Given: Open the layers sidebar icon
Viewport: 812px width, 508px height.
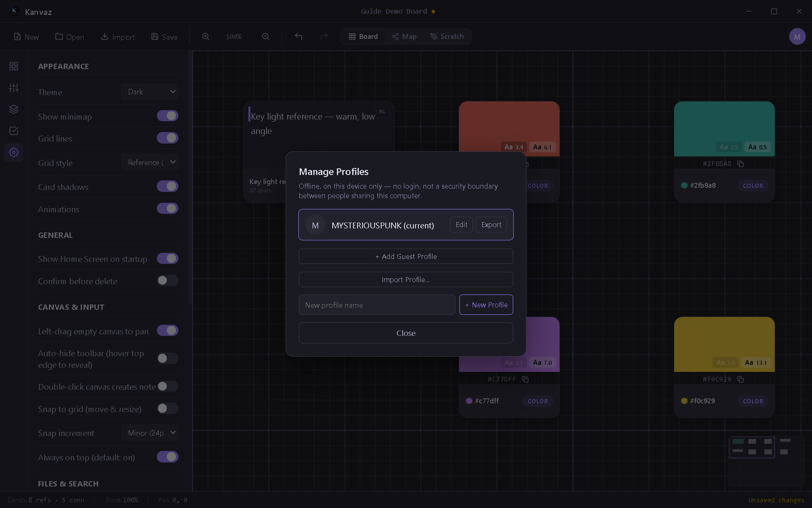Looking at the screenshot, I should click(14, 109).
